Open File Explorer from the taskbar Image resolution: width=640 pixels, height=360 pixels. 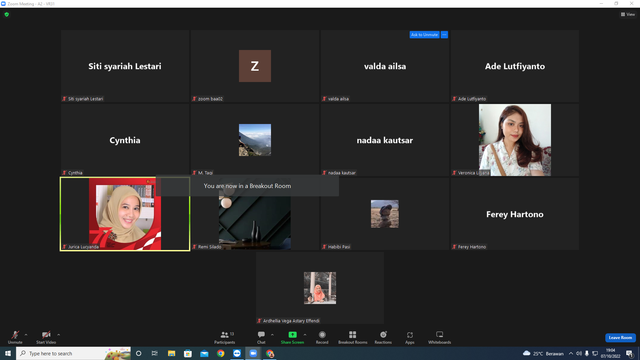point(171,353)
